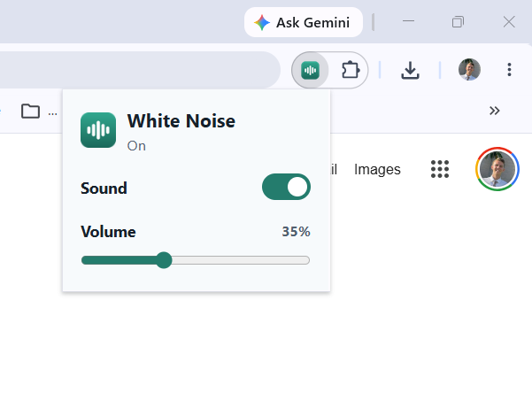
Task: Open the Downloads tray icon
Action: (x=410, y=70)
